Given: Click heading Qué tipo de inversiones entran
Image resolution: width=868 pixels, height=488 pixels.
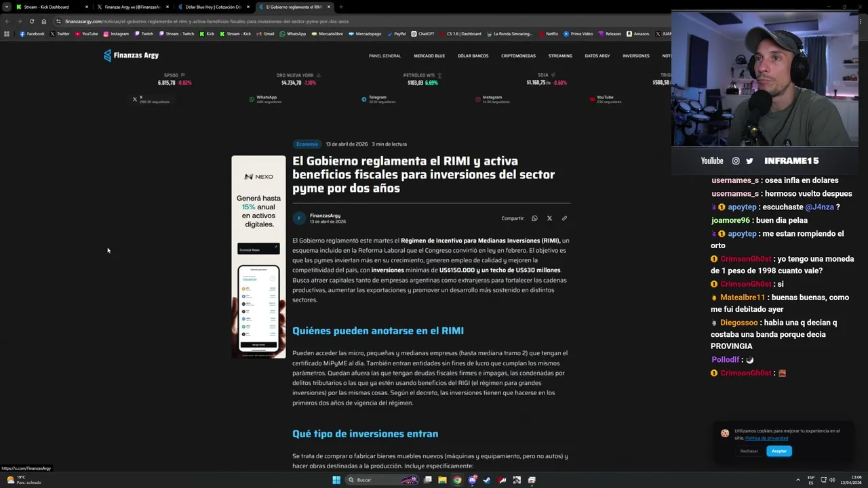Looking at the screenshot, I should tap(365, 434).
